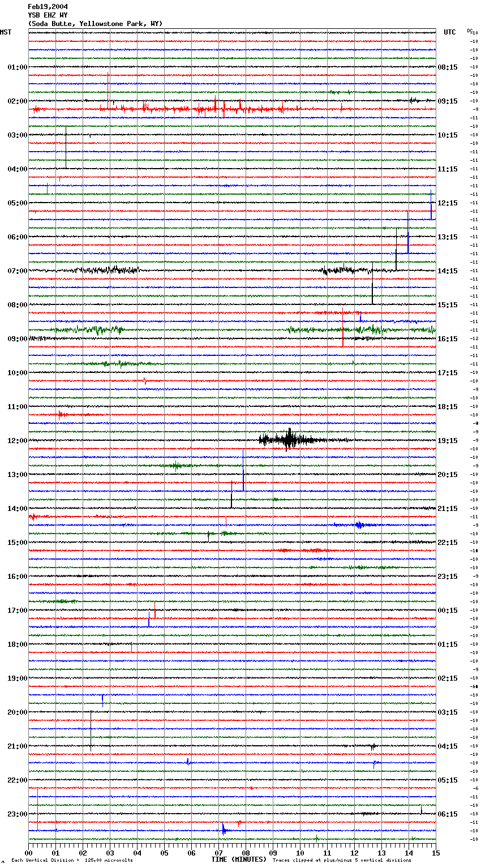The width and height of the screenshot is (481, 868).
Task: Click the '21:15' UTC time label
Action: (448, 509)
